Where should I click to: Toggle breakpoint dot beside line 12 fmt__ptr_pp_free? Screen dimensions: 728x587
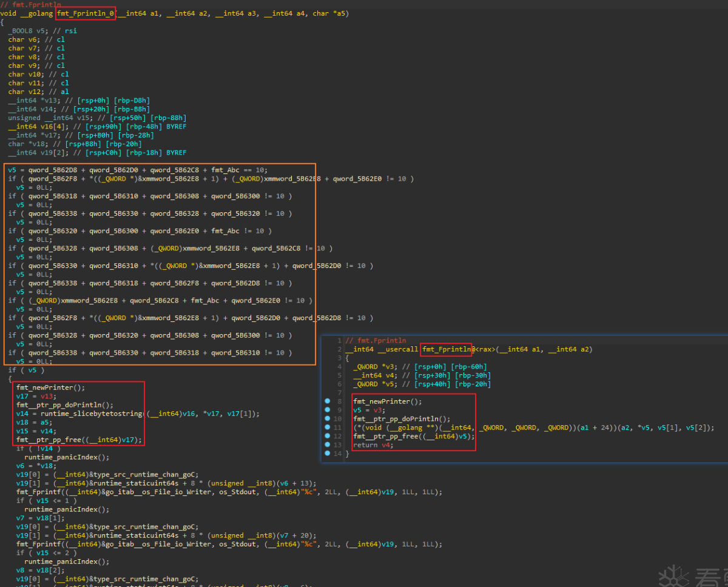click(x=328, y=436)
